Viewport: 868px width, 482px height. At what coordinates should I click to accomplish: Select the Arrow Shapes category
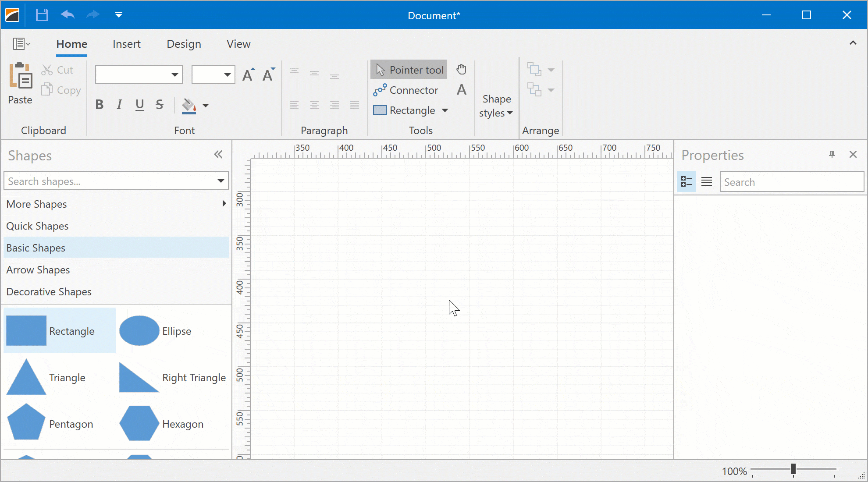38,269
